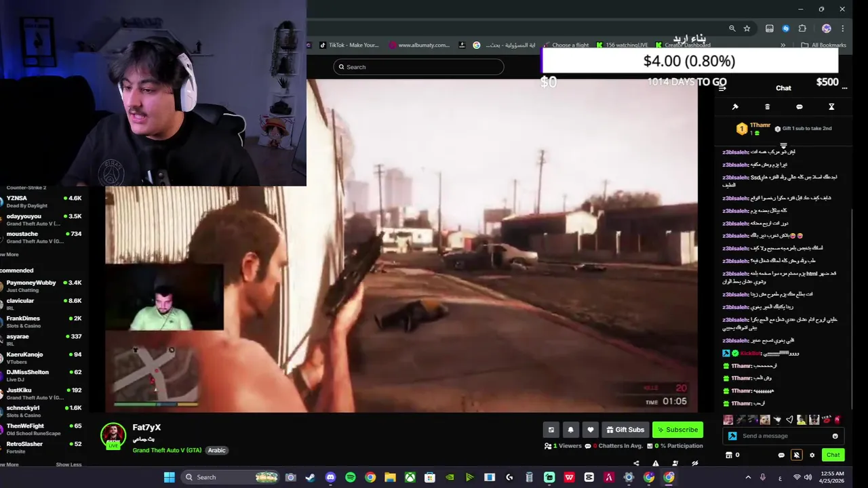Open www.albumaty.com bookmark
Image resolution: width=868 pixels, height=488 pixels.
click(420, 45)
